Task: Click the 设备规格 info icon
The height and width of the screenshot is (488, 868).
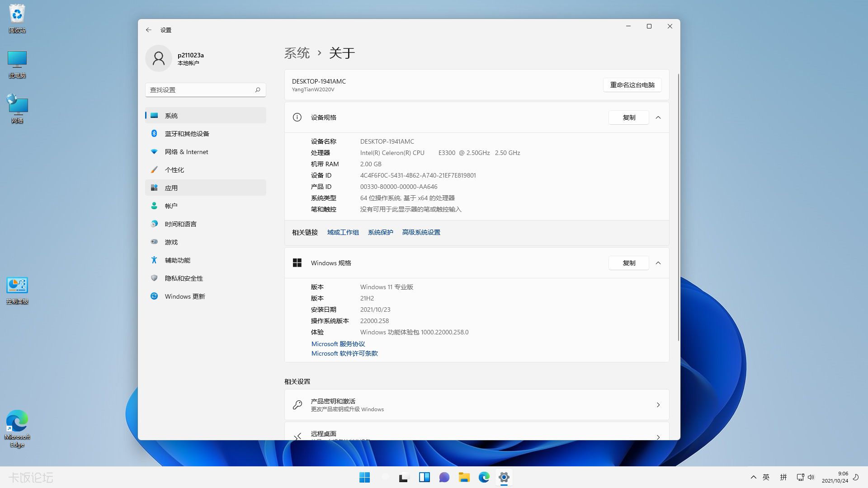Action: pyautogui.click(x=297, y=117)
